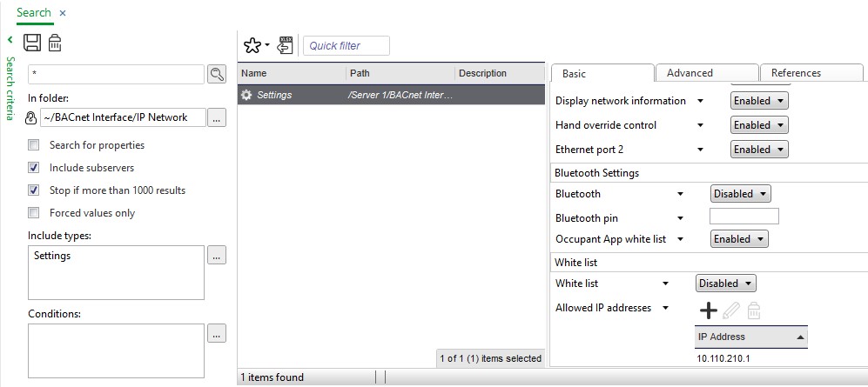Expand arrow next to Bluetooth label
Image resolution: width=868 pixels, height=387 pixels.
point(680,194)
